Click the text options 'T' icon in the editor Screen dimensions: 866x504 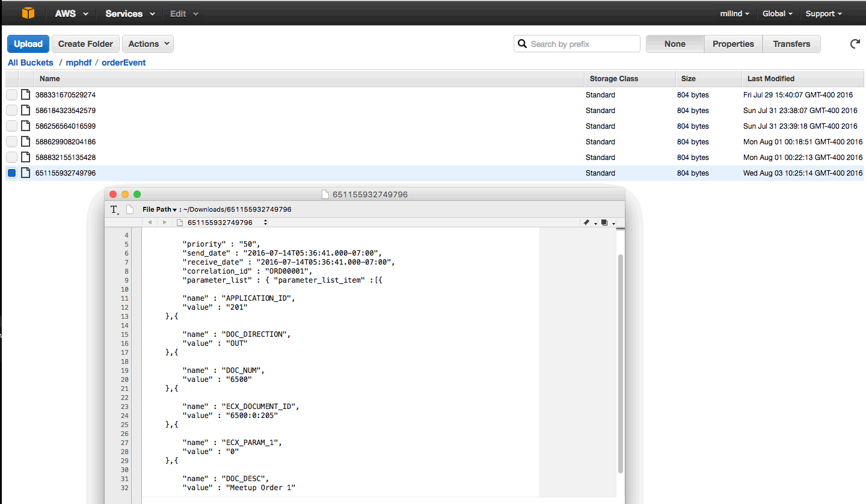click(114, 209)
